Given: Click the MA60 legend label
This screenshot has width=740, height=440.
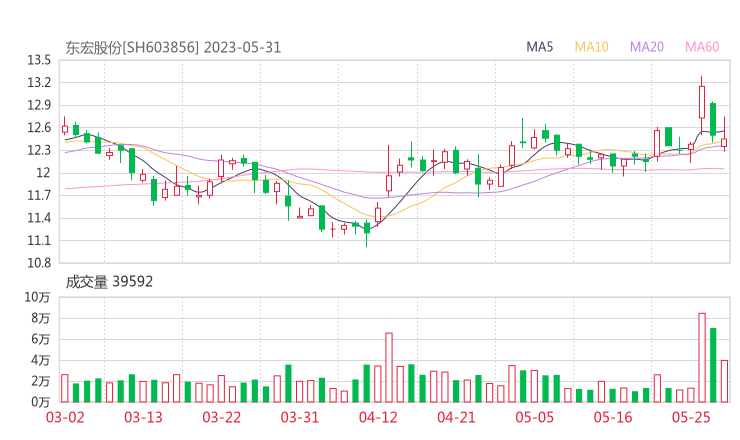Looking at the screenshot, I should [702, 47].
